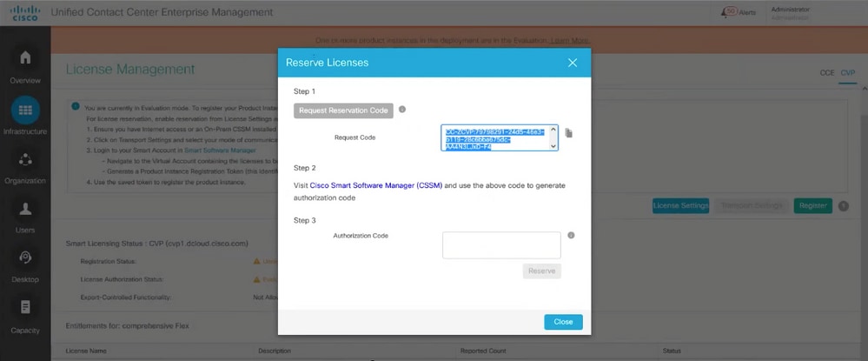Follow the Learn More link in banner

(x=570, y=41)
